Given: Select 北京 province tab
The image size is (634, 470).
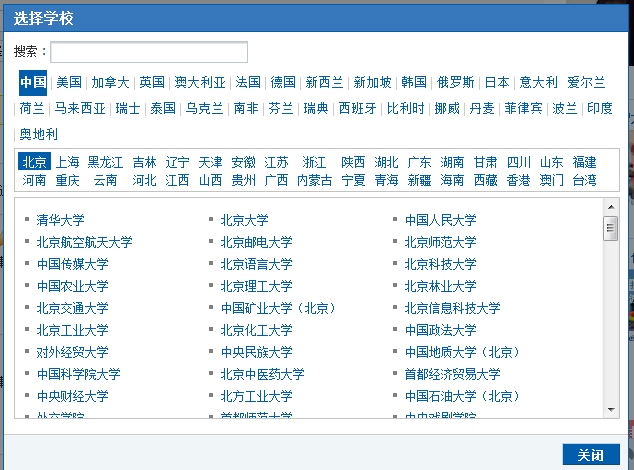Looking at the screenshot, I should pyautogui.click(x=34, y=162).
